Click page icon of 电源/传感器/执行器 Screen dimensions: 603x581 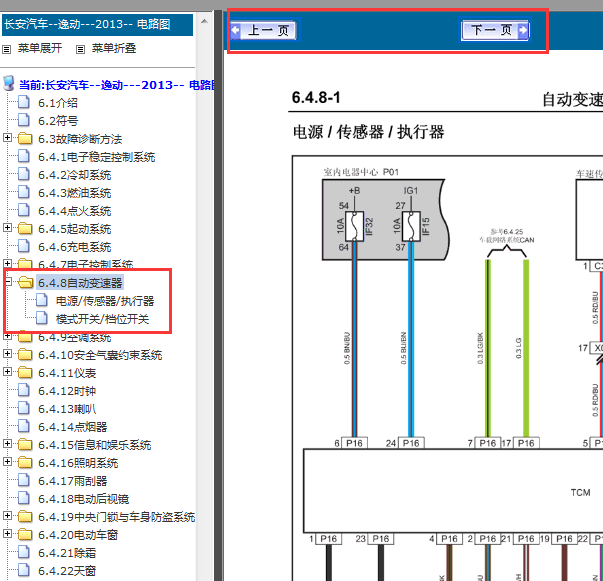[42, 300]
